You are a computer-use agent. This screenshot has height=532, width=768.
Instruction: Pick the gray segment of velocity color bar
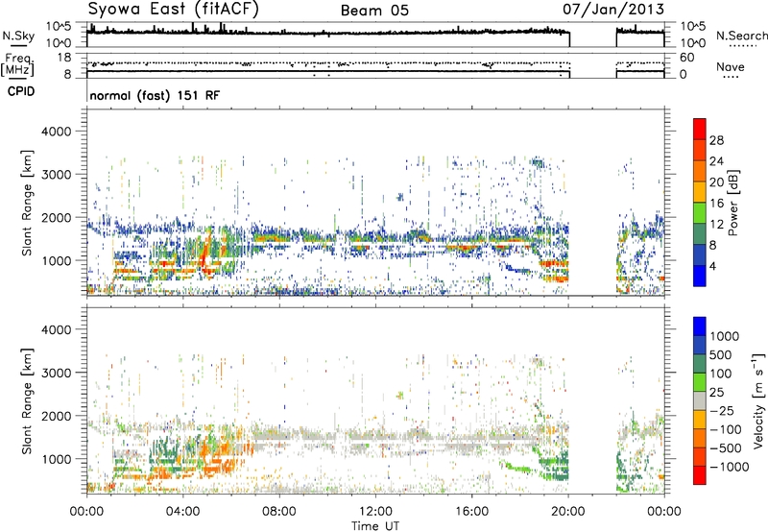(700, 400)
